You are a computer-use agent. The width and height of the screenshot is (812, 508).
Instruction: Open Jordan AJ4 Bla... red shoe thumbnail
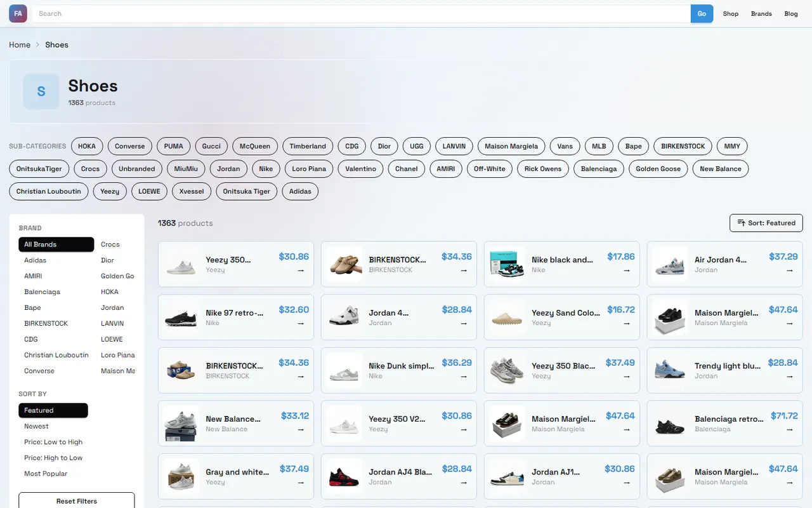coord(344,476)
